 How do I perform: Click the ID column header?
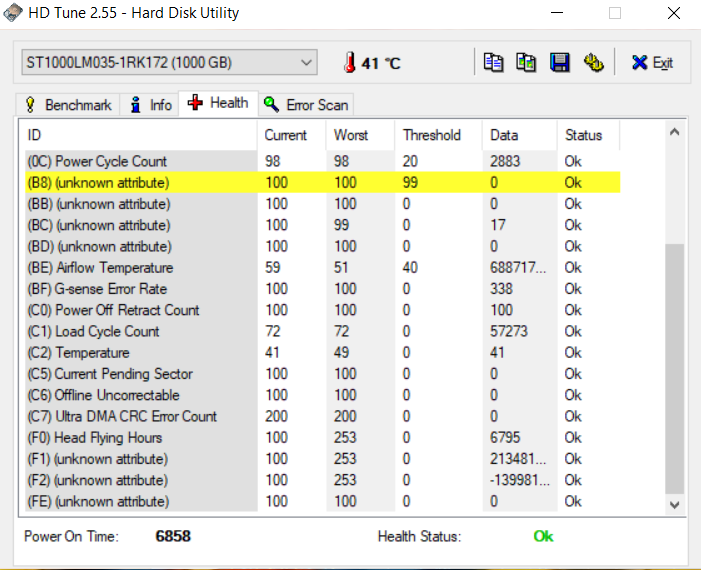coord(141,135)
